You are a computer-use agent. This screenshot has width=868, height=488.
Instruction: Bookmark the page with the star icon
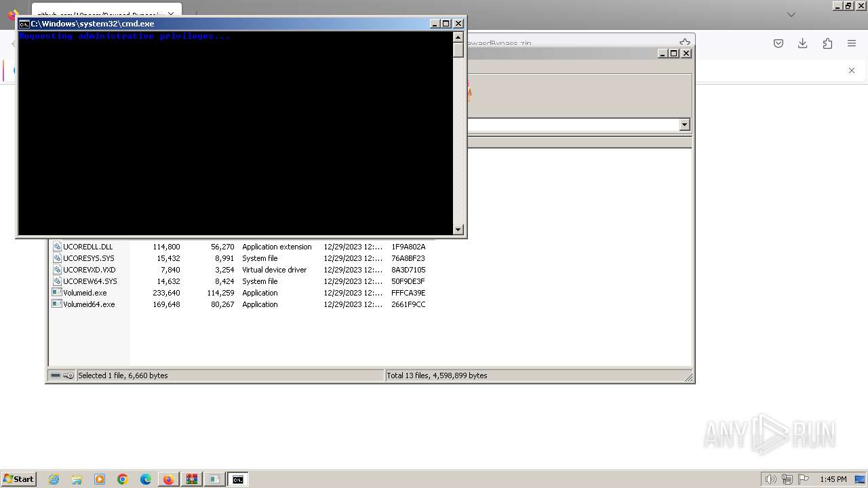(685, 43)
